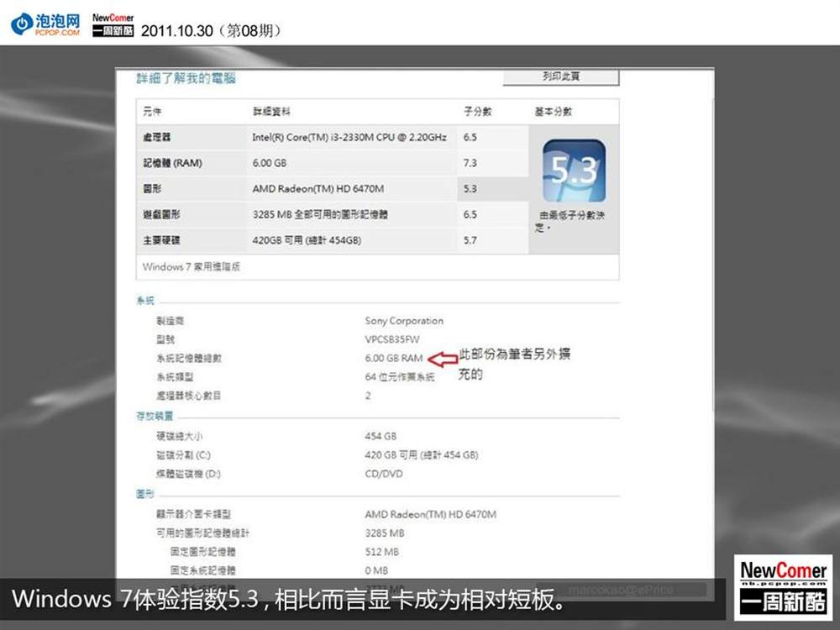The image size is (840, 630).
Task: Select the Intel(R) Core(TM) i3-2330M CPU text
Action: (x=349, y=137)
